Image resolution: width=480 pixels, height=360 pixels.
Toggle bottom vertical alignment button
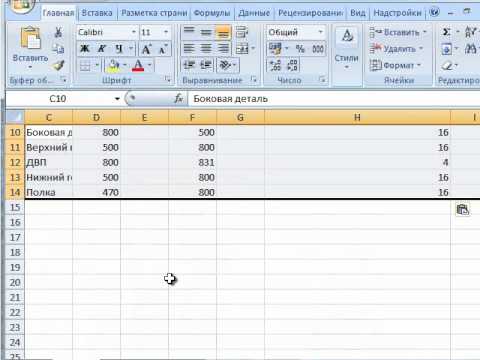pos(223,32)
